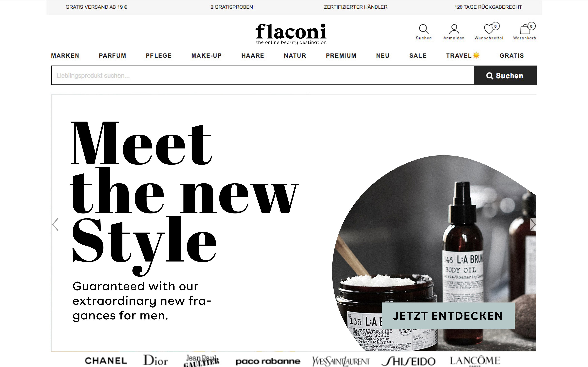Show next banner slide with right arrow
The height and width of the screenshot is (367, 588).
(533, 224)
